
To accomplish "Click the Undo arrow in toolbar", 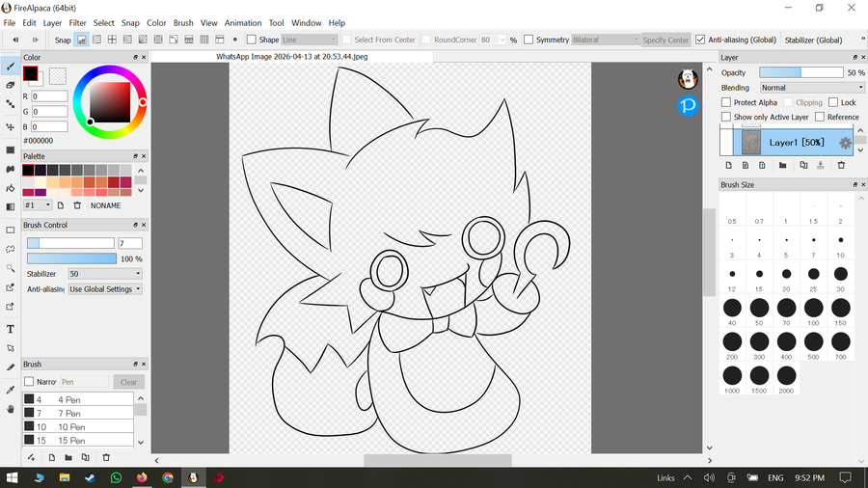I will coord(15,40).
